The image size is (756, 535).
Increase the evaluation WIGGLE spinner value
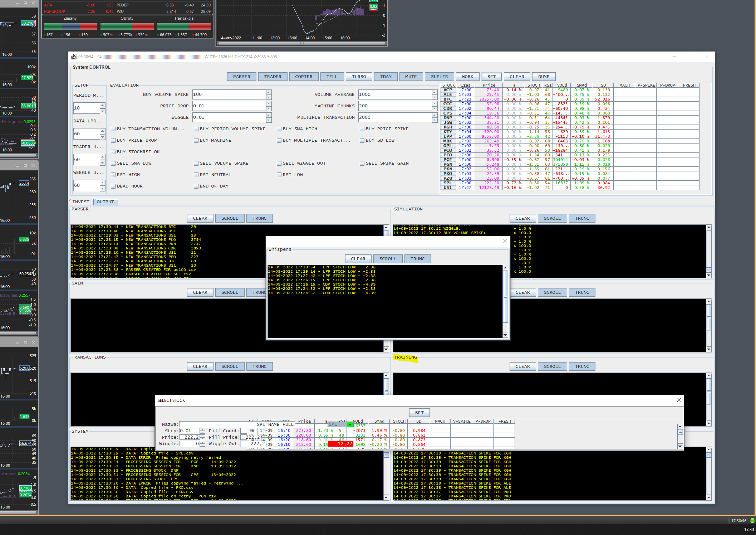click(269, 115)
